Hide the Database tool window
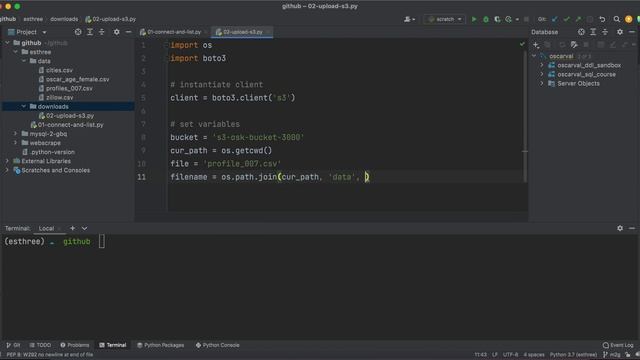This screenshot has width=640, height=360. 632,32
